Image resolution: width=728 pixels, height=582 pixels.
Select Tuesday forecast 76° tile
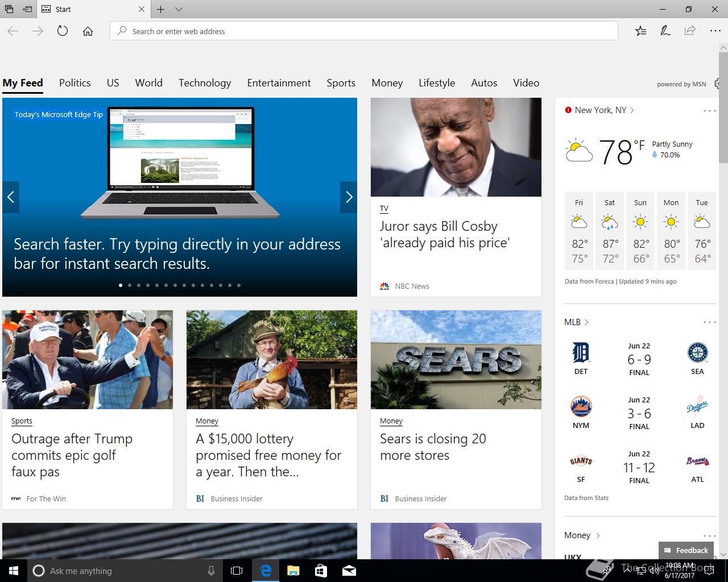click(702, 231)
